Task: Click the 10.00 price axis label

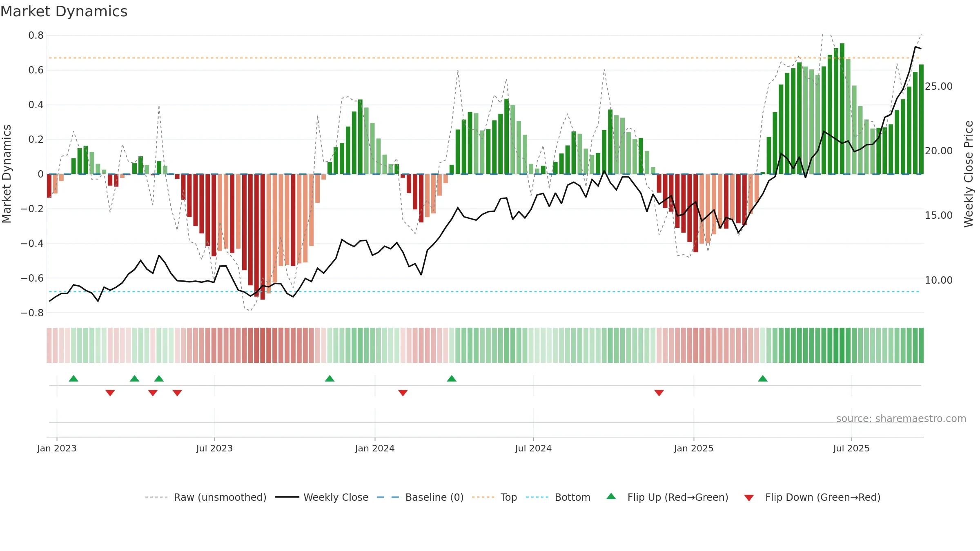Action: tap(938, 280)
